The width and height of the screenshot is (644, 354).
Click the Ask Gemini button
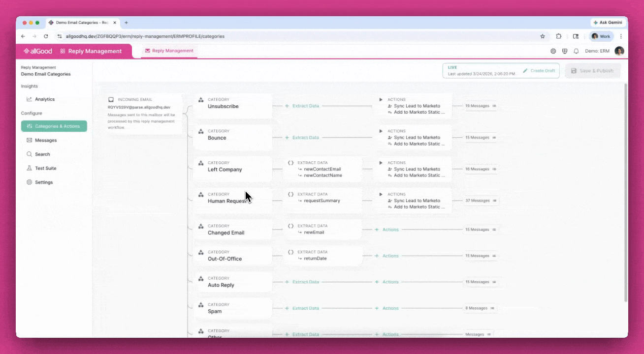click(608, 23)
